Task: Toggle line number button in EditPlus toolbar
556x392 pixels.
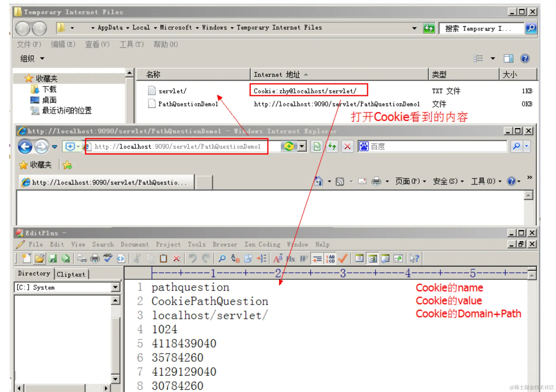Action: [x=331, y=259]
